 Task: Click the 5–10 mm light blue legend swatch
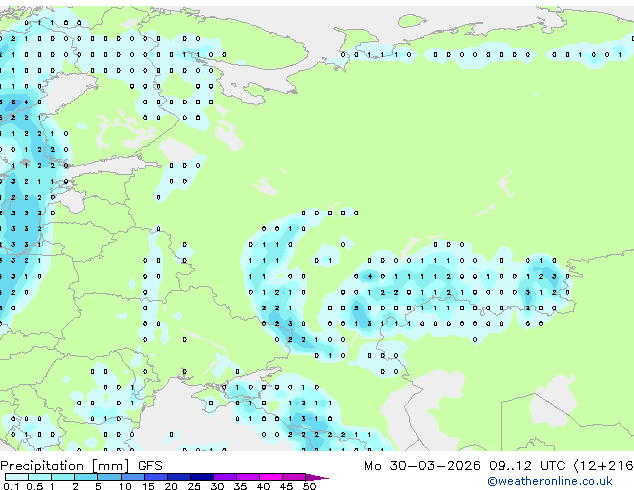[109, 477]
